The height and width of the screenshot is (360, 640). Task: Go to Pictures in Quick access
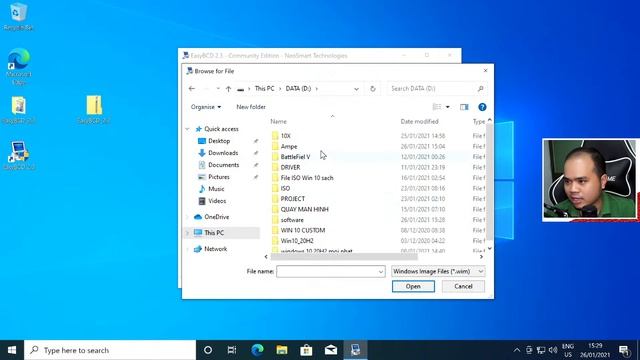click(x=219, y=177)
